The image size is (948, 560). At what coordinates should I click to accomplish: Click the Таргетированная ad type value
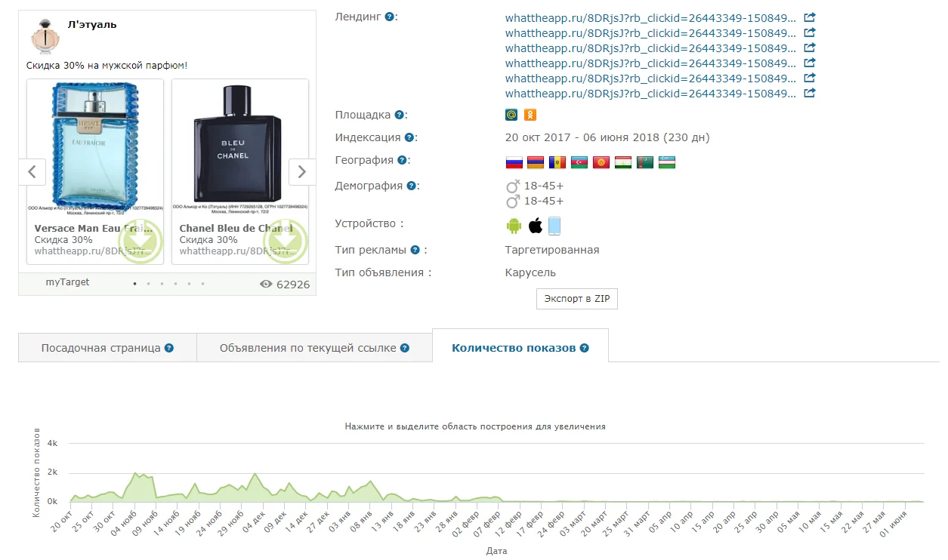[552, 250]
